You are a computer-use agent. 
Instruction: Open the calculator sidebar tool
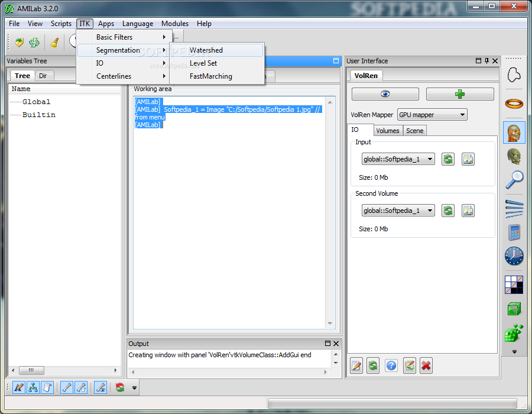coord(514,232)
